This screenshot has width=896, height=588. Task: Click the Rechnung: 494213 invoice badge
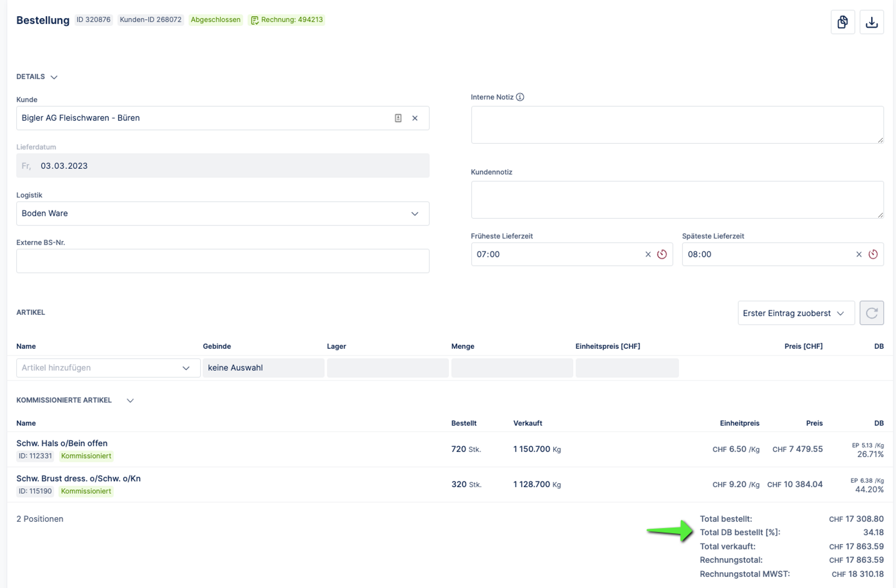pyautogui.click(x=287, y=20)
